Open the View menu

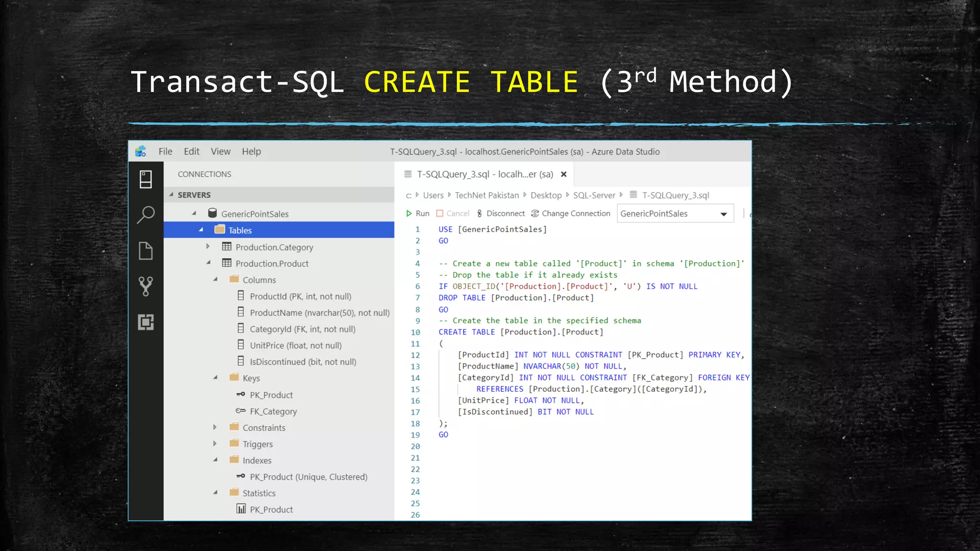[221, 152]
